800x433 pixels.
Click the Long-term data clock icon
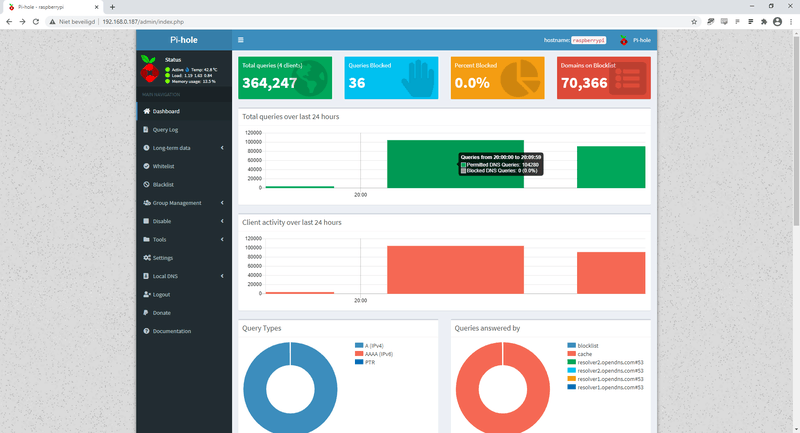coord(146,148)
